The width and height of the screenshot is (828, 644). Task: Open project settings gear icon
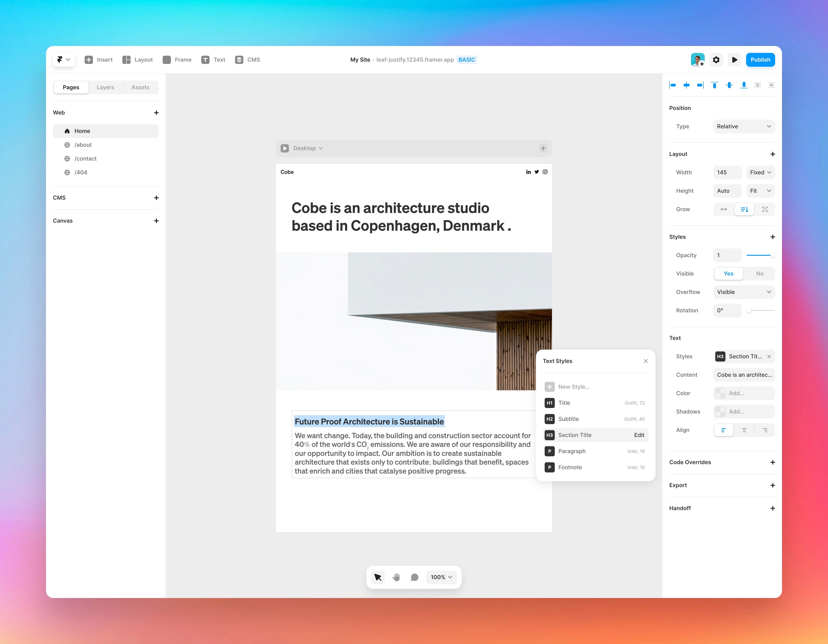click(716, 60)
